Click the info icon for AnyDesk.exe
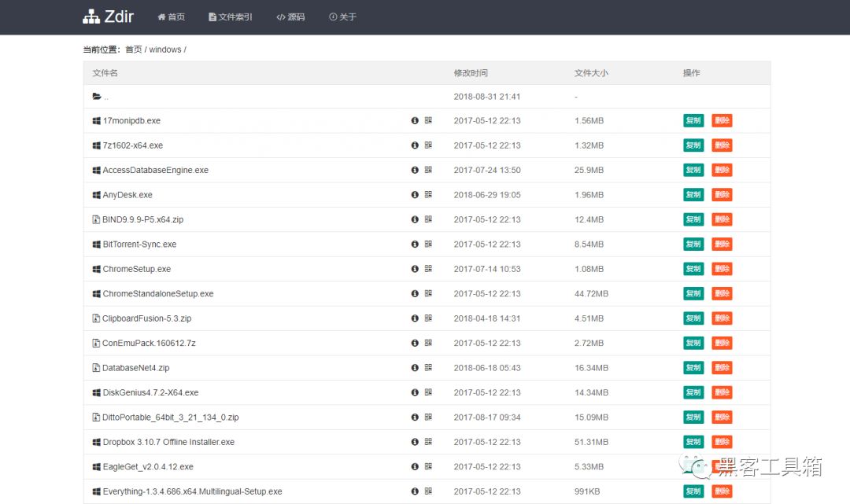This screenshot has height=504, width=850. [415, 195]
